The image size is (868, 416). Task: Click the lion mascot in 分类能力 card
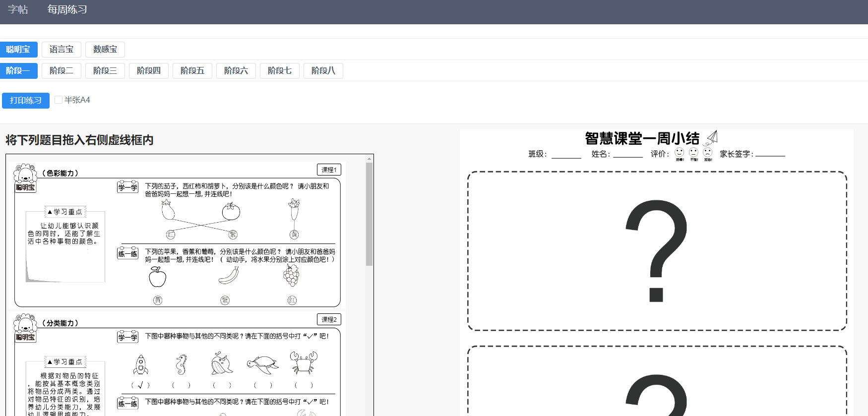[25, 323]
